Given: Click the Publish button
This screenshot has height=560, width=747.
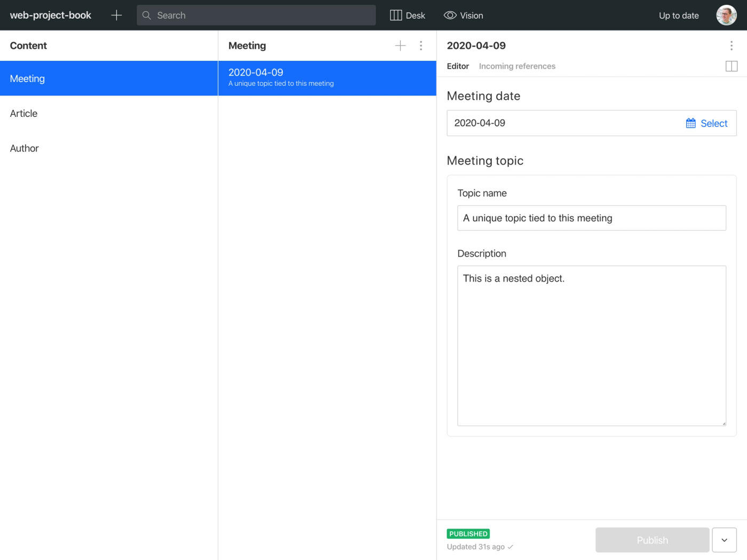Looking at the screenshot, I should tap(652, 540).
